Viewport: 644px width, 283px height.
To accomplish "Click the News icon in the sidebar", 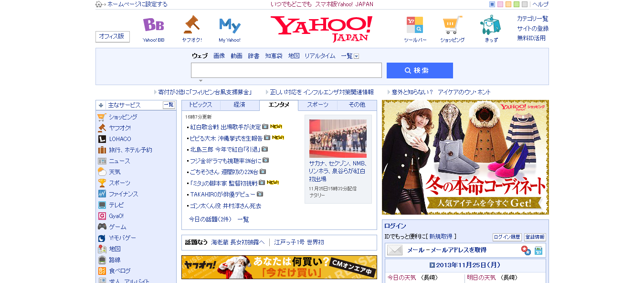I will tap(102, 161).
